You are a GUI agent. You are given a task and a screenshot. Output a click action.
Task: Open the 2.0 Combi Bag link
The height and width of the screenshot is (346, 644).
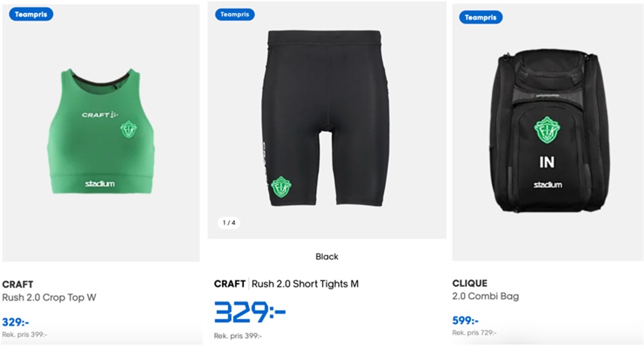(x=486, y=296)
